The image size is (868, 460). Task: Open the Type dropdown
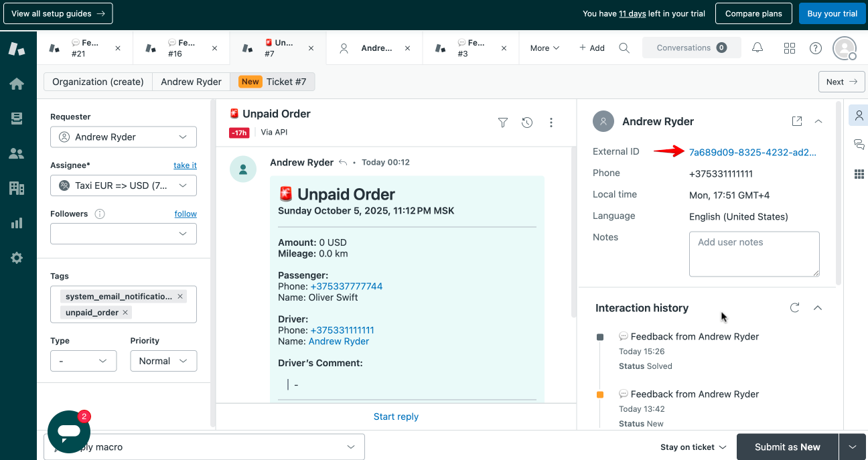pos(83,361)
